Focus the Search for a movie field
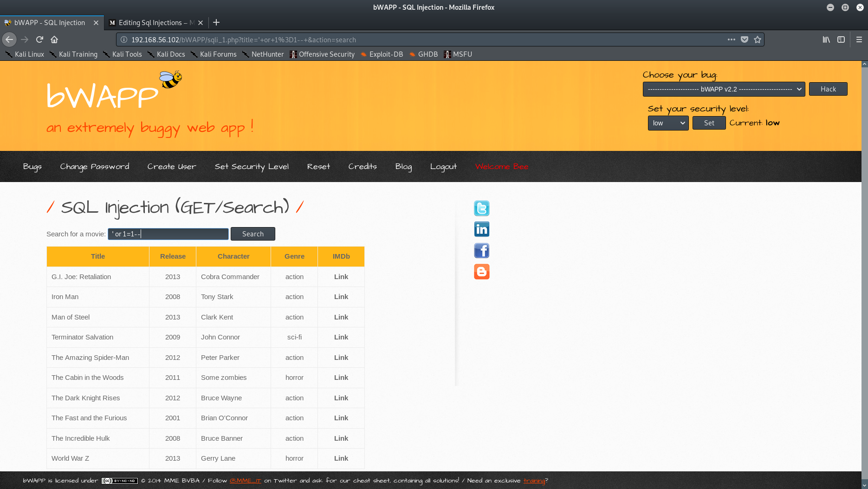 (168, 234)
